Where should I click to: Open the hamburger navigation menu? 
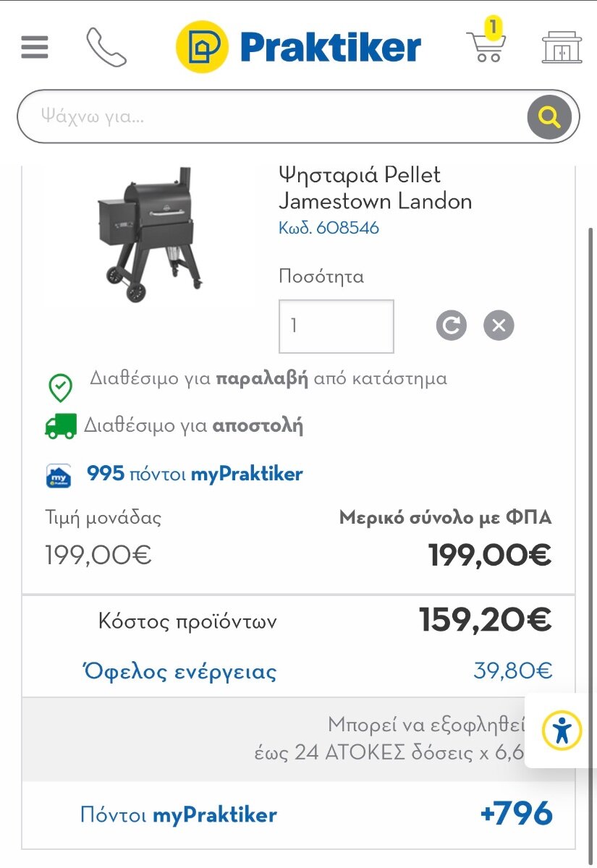(35, 48)
